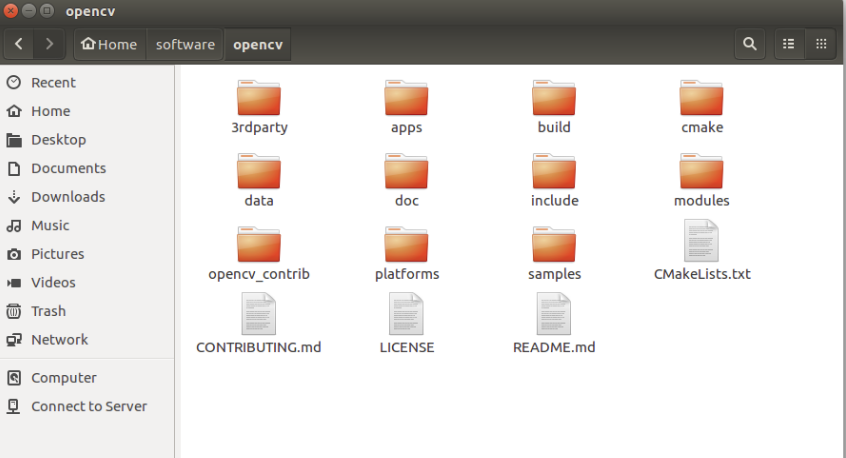Jump to Home in the path bar
The width and height of the screenshot is (846, 458).
tap(110, 44)
